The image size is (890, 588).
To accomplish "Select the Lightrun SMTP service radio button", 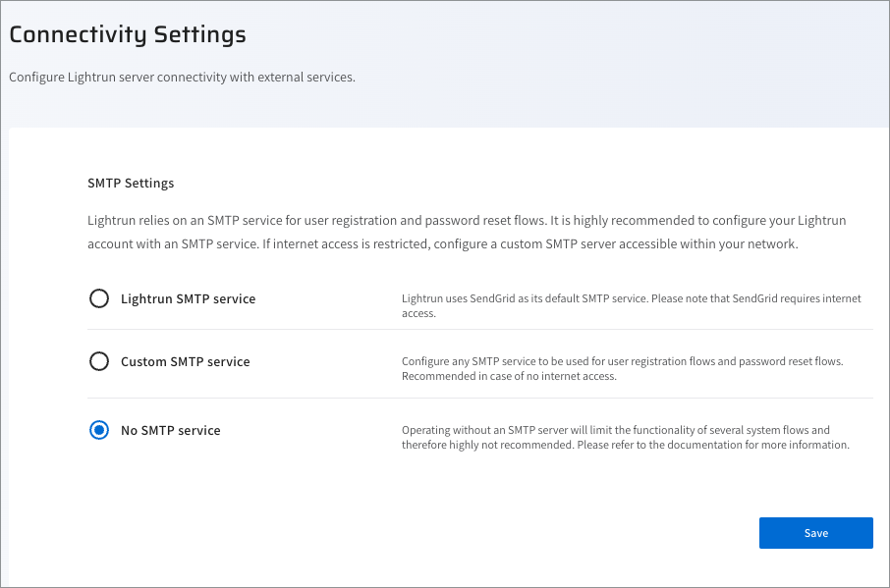I will (x=99, y=298).
